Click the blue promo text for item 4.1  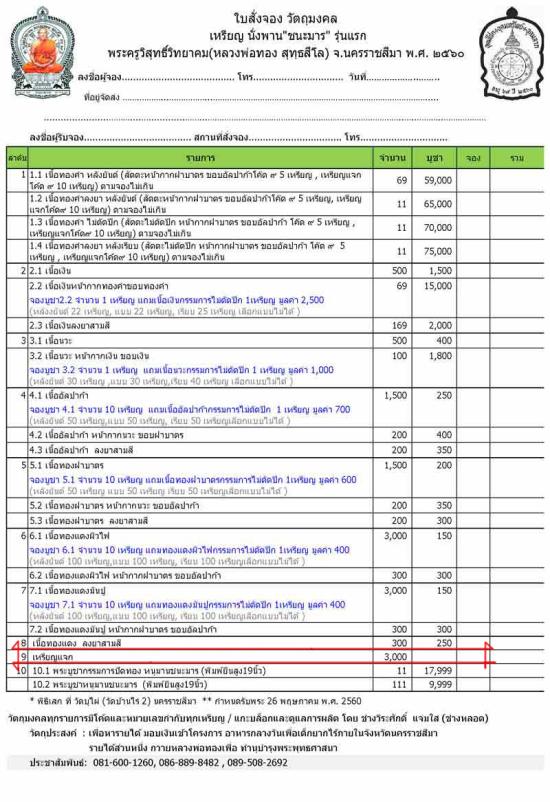coord(190,410)
